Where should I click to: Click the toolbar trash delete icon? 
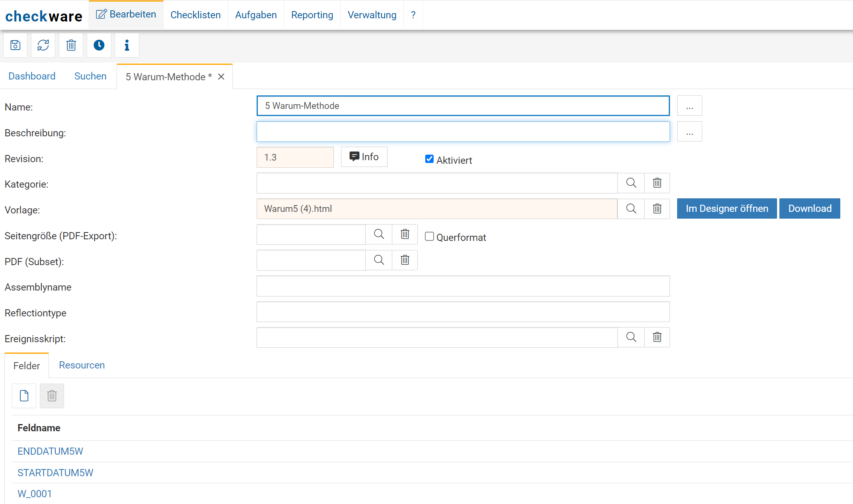point(71,45)
